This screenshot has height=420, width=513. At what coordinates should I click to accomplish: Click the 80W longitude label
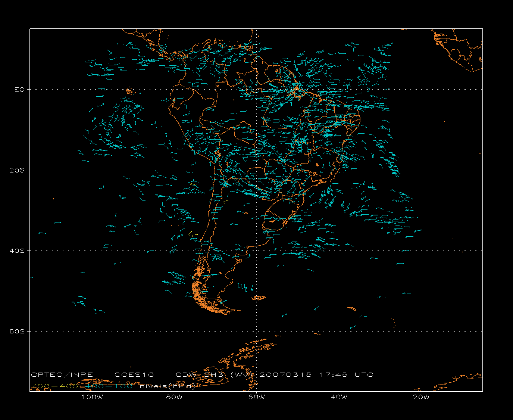(174, 397)
